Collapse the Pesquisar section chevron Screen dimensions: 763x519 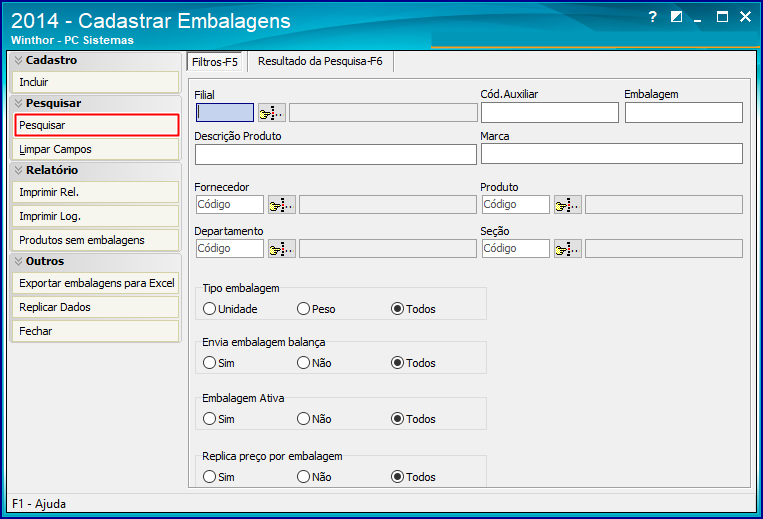(x=18, y=104)
